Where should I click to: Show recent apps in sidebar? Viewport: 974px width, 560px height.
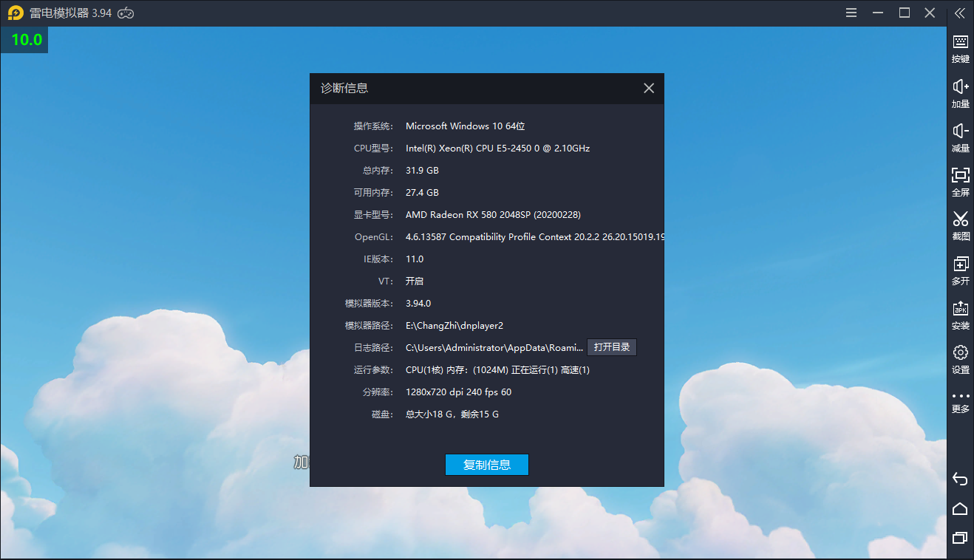tap(960, 538)
